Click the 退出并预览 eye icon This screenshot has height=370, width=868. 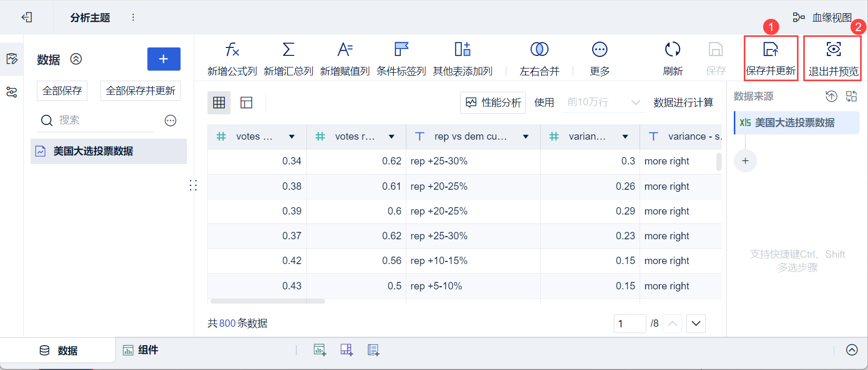pyautogui.click(x=833, y=50)
